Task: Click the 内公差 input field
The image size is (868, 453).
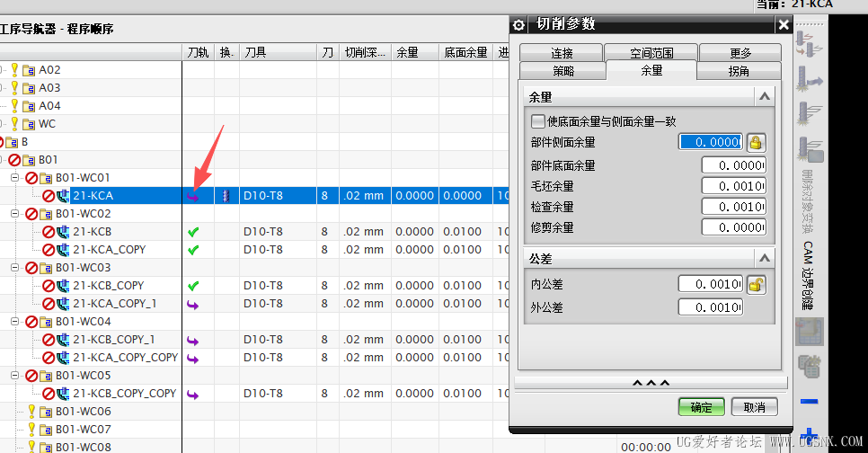Action: pos(711,284)
